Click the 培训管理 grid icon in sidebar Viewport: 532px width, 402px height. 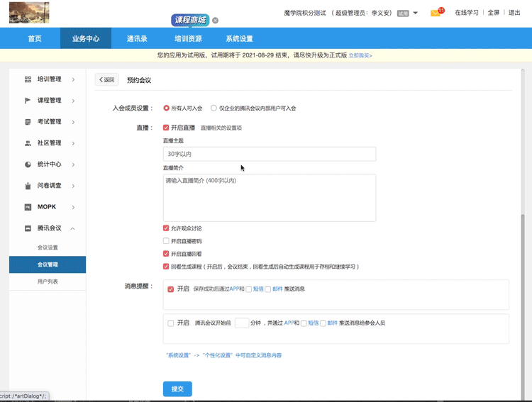(x=28, y=79)
